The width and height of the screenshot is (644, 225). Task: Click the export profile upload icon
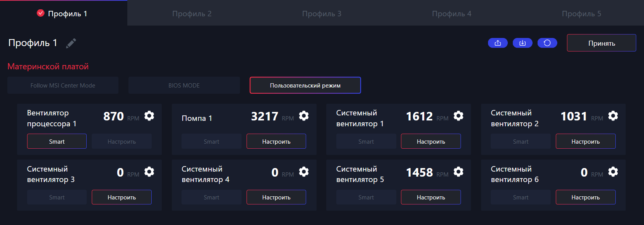click(x=498, y=43)
